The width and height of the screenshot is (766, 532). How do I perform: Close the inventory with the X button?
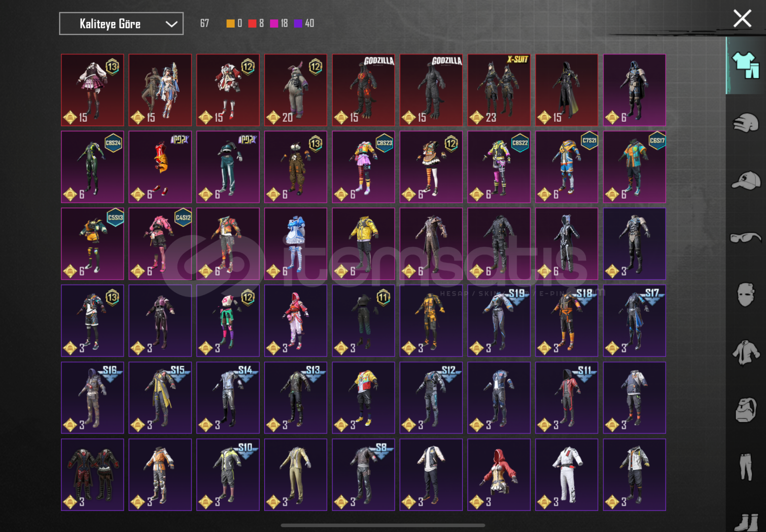click(x=742, y=19)
